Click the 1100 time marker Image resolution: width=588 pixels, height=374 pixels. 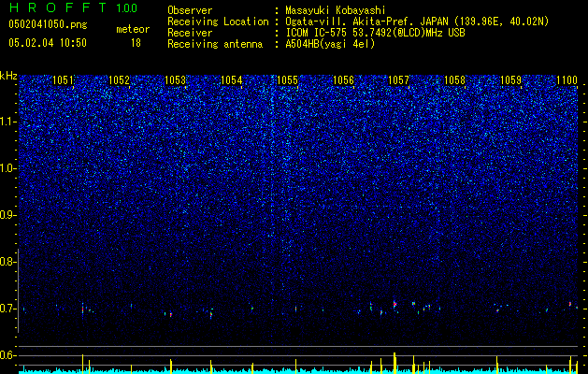566,80
